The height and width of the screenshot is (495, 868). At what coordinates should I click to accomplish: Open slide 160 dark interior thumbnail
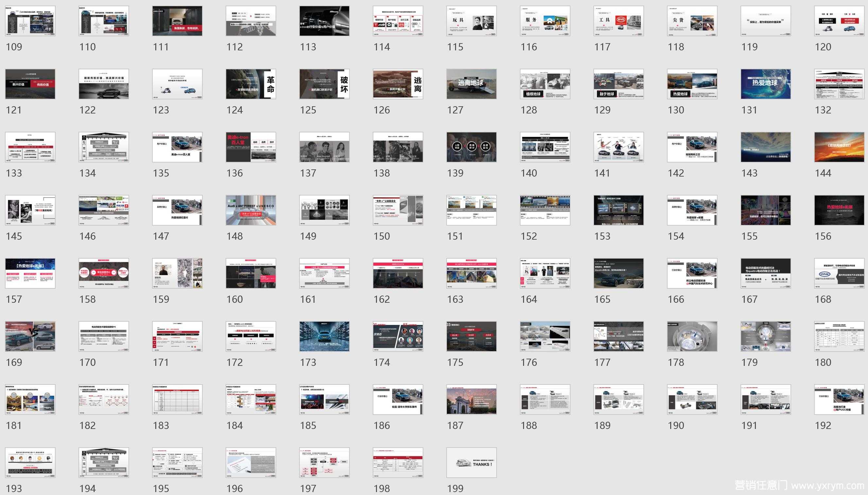point(251,273)
